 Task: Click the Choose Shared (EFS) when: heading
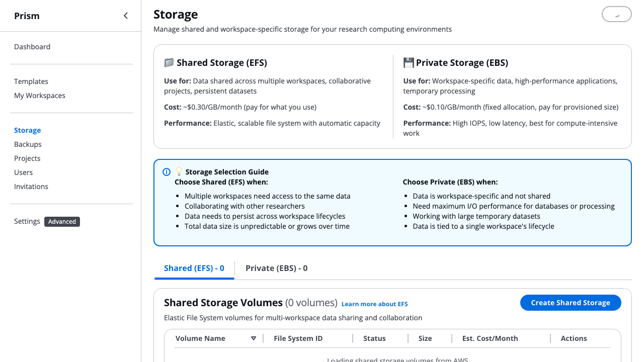pyautogui.click(x=221, y=182)
